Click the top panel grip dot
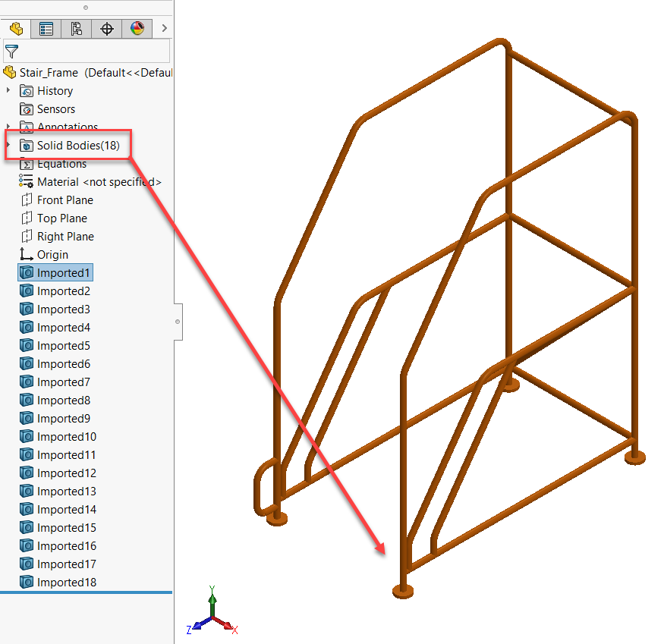Image resolution: width=664 pixels, height=644 pixels. click(86, 7)
